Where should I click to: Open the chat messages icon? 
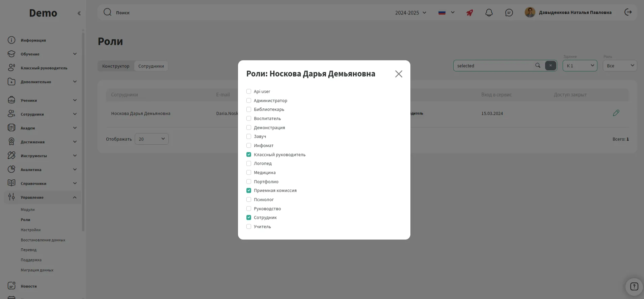click(509, 13)
